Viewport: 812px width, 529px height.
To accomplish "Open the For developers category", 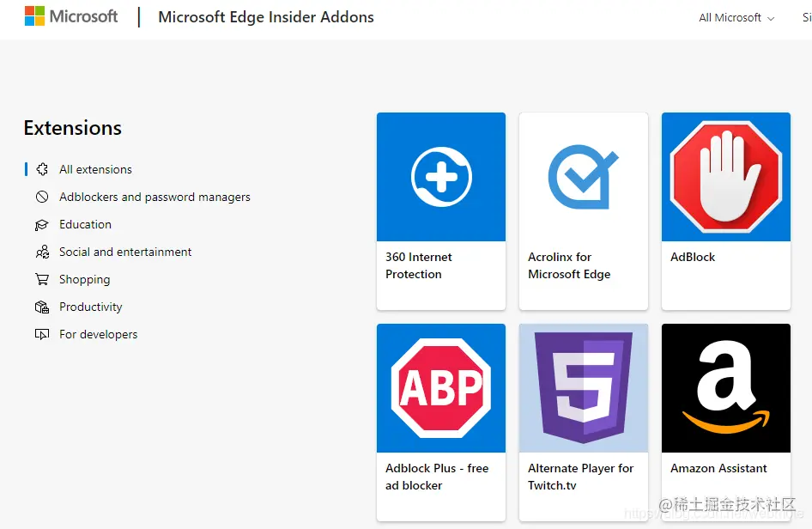I will (x=98, y=334).
